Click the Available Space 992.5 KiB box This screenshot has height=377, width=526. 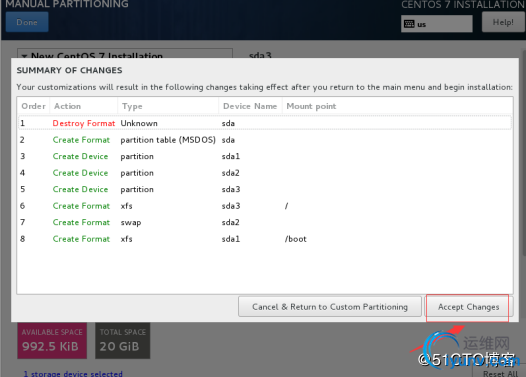pyautogui.click(x=52, y=340)
